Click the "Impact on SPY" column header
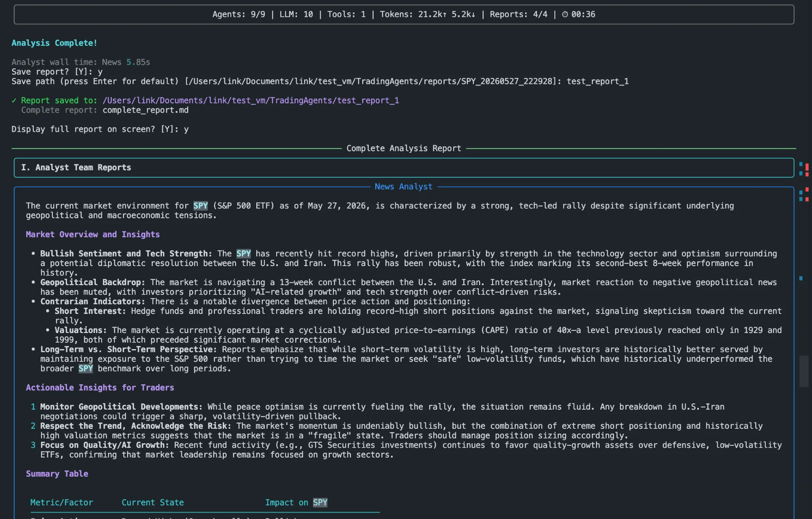Screen dimensions: 812x519 [x=297, y=502]
